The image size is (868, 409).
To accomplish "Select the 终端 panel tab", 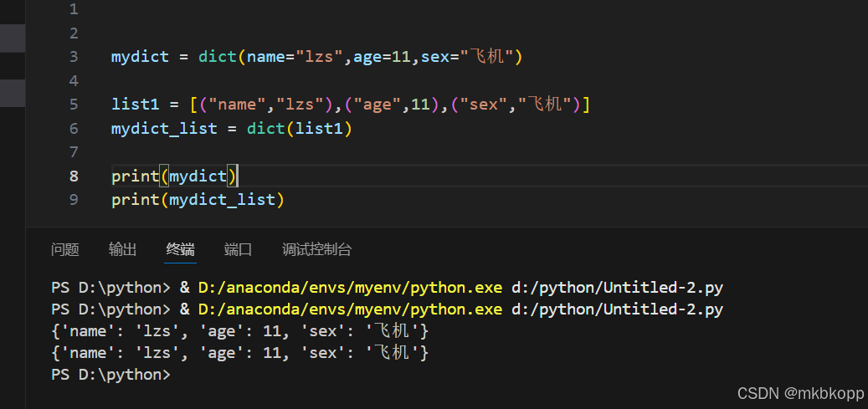I will [x=181, y=249].
